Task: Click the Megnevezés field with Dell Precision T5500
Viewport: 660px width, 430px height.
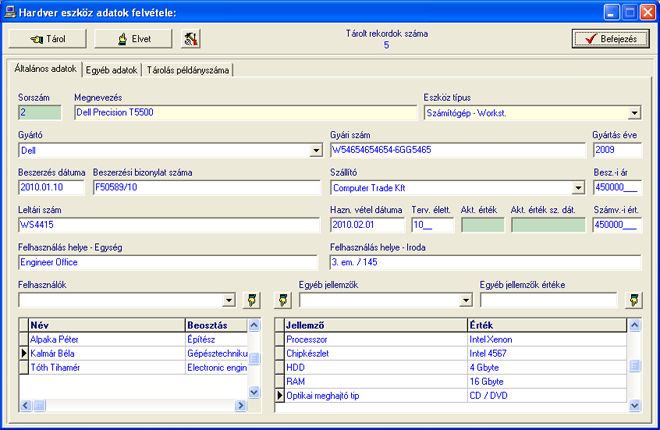Action: (x=245, y=113)
